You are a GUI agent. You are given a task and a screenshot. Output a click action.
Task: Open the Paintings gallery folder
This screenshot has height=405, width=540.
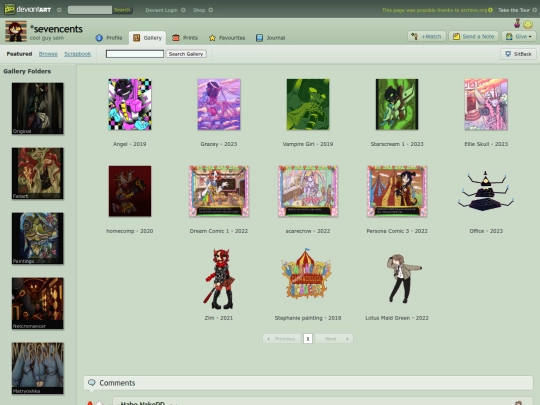38,238
